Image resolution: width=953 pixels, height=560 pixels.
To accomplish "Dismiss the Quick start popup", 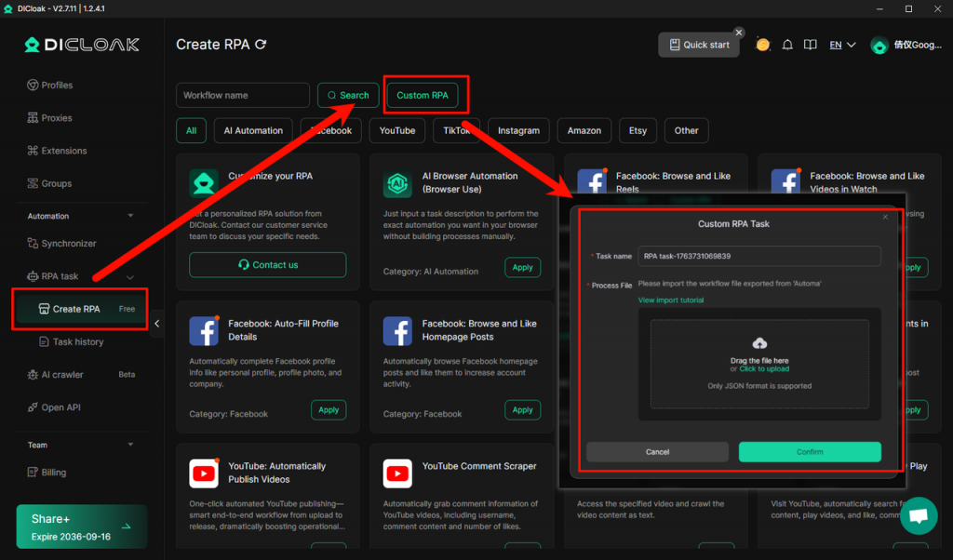I will coord(739,33).
